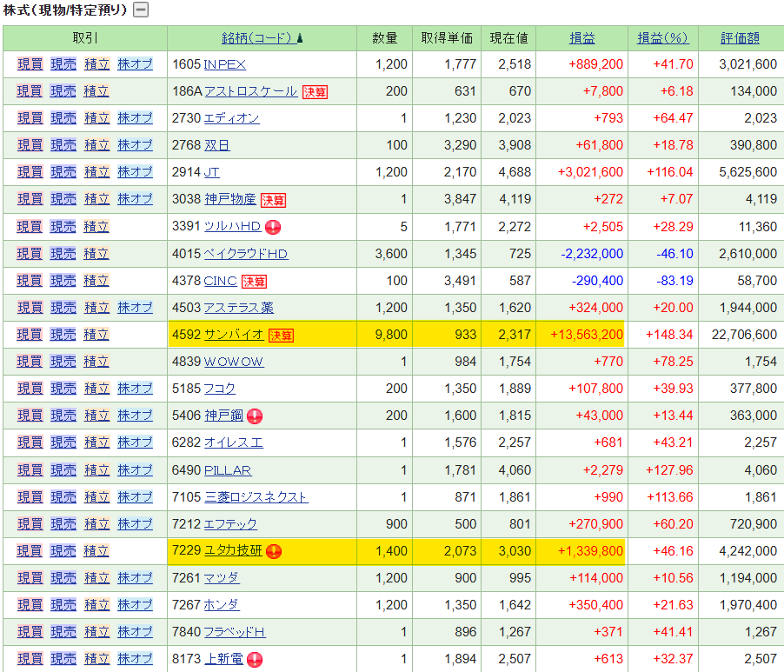The width and height of the screenshot is (784, 672).
Task: Open the フコク stock link
Action: coord(219,389)
